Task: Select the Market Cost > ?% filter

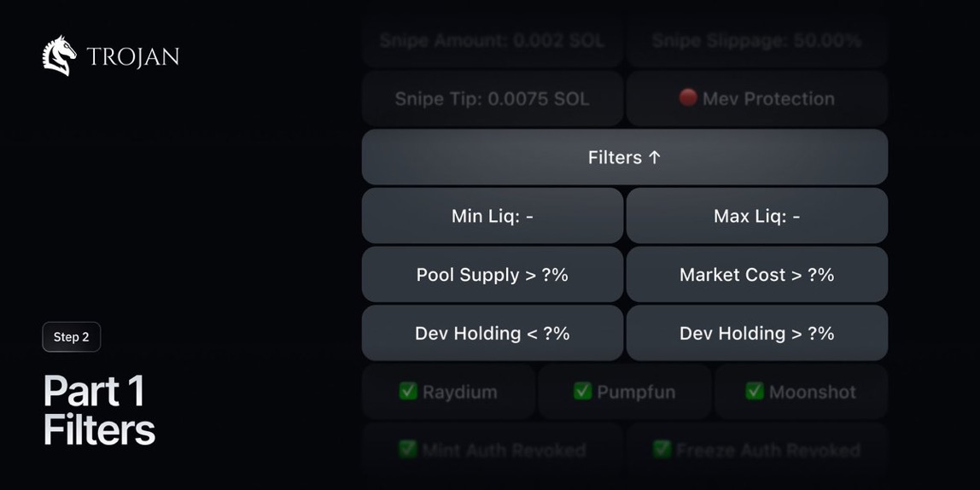Action: click(756, 275)
